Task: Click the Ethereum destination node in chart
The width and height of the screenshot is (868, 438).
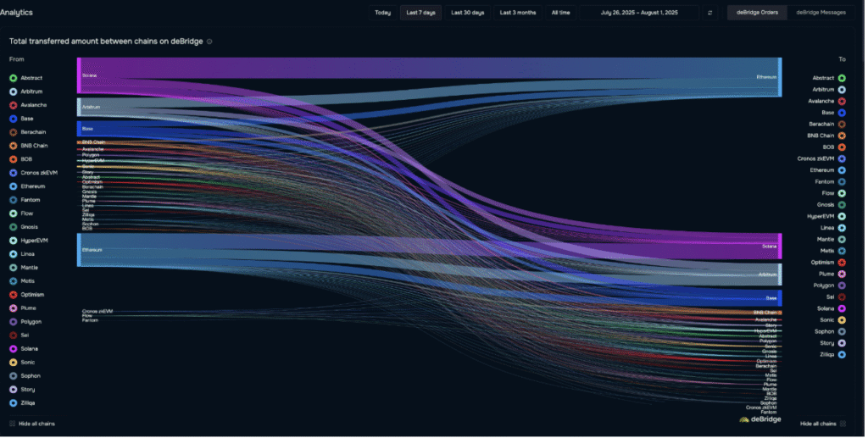Action: (x=782, y=77)
